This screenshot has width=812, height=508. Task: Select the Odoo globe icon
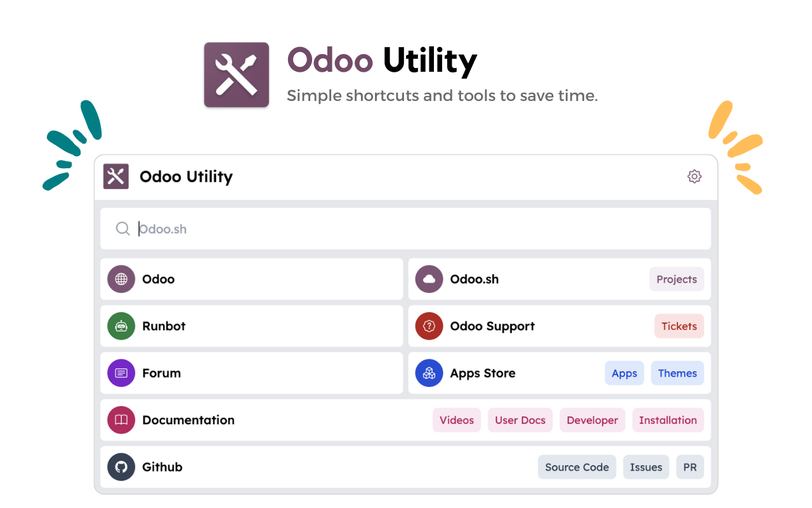point(121,279)
